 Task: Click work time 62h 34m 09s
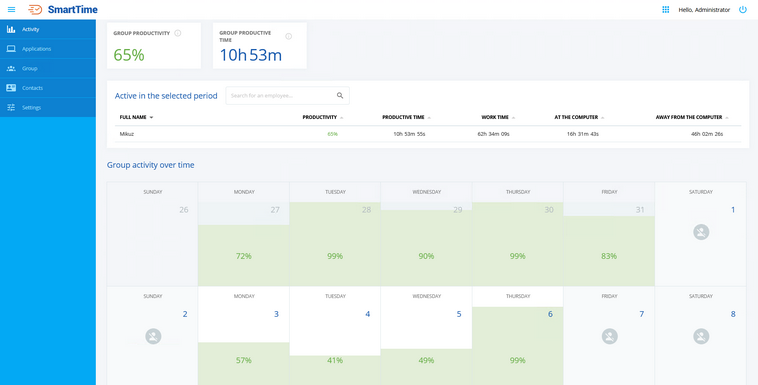coord(494,134)
